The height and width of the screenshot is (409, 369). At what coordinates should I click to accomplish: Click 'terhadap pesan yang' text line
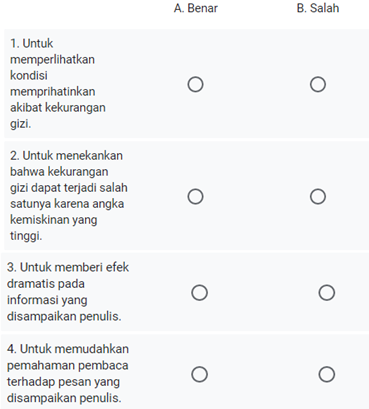(63, 382)
